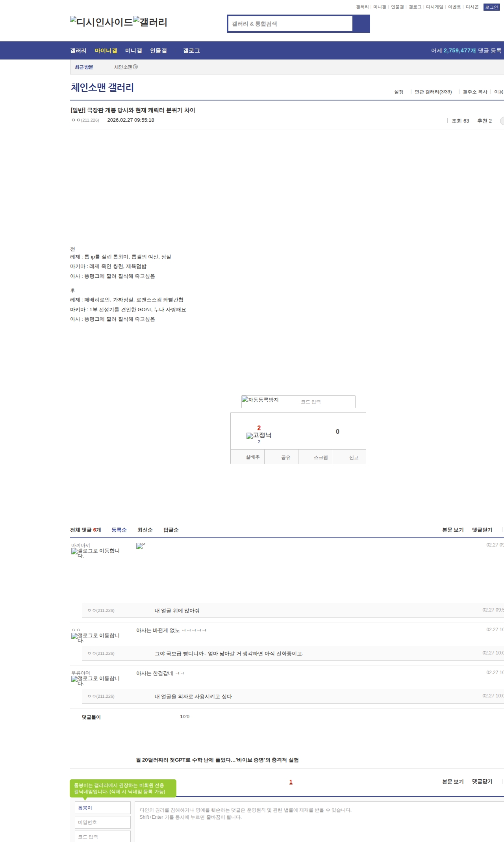Viewport: 504px width, 842px height.
Task: Open the 마이너갤 tab
Action: pyautogui.click(x=106, y=51)
